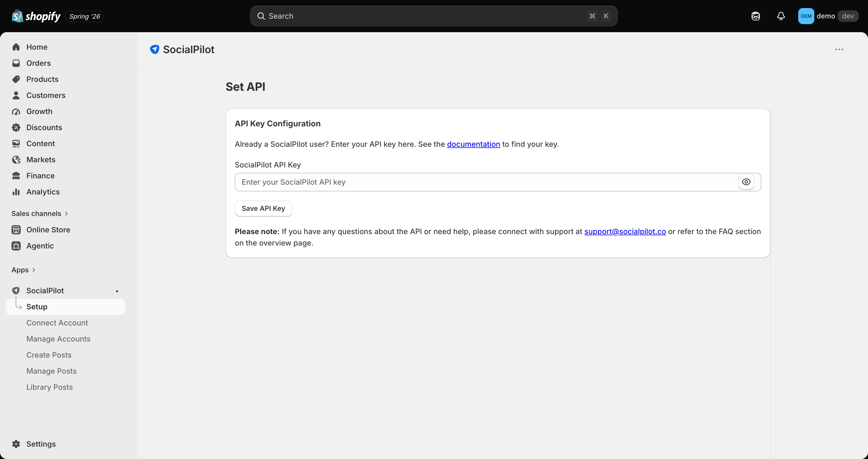Go to Setup under SocialPilot
Viewport: 868px width, 459px height.
(x=65, y=307)
